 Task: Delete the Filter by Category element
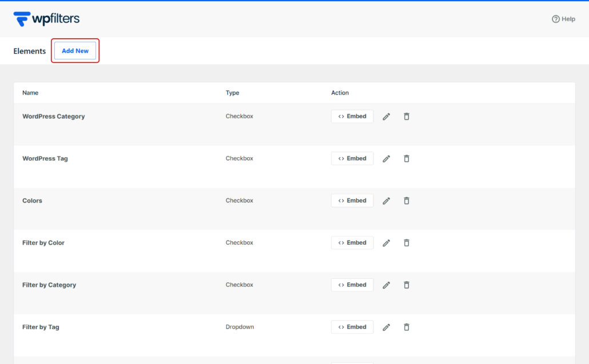click(x=407, y=285)
